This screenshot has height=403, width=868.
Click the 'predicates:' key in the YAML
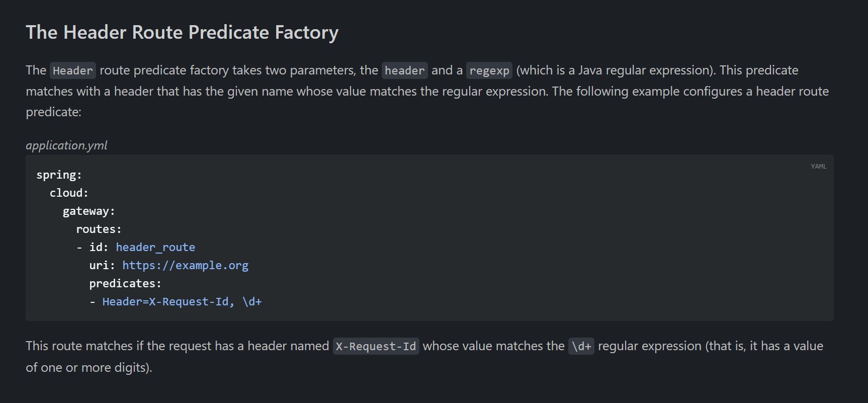[x=125, y=284]
